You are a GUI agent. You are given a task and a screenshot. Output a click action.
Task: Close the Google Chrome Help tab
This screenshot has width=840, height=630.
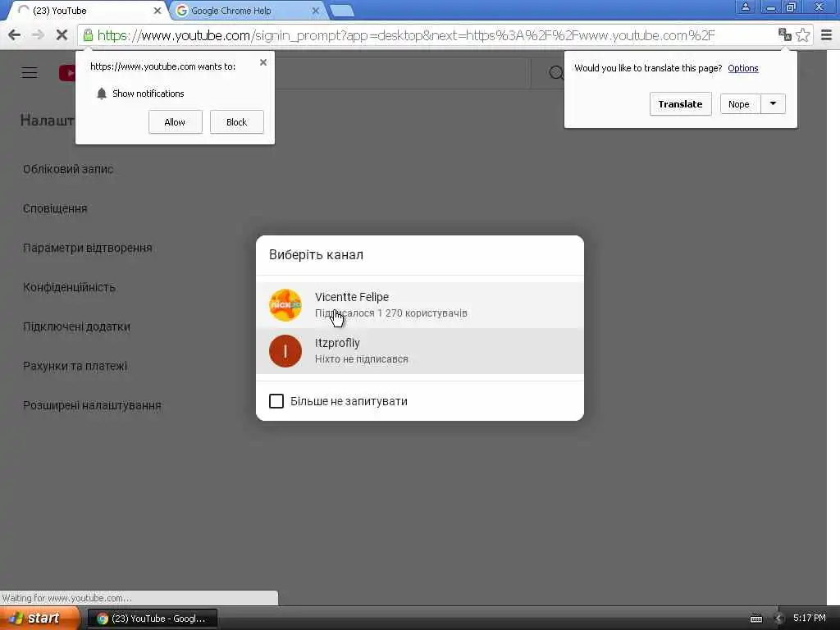tap(316, 11)
